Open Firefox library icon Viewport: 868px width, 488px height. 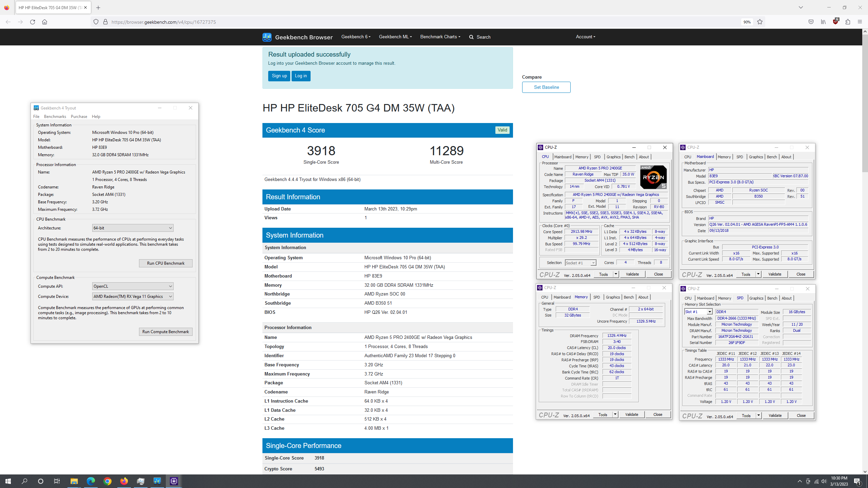coord(823,22)
